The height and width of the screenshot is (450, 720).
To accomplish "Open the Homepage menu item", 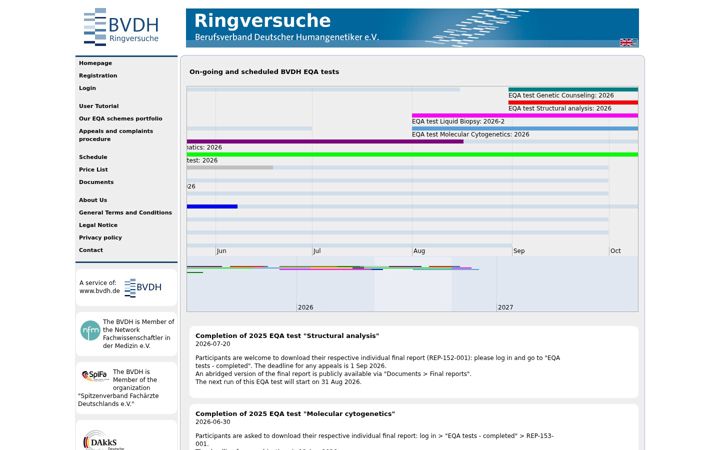I will [96, 63].
